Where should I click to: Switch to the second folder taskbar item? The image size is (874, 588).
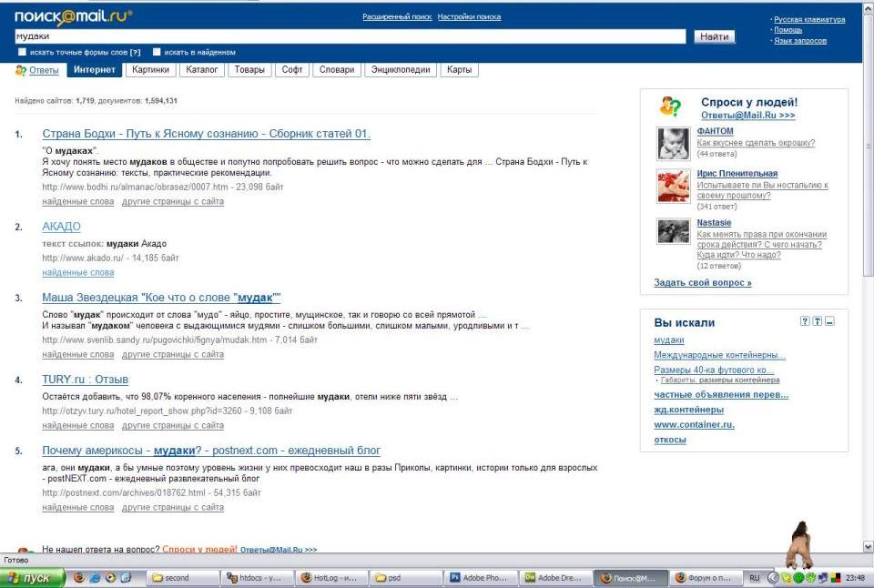pos(182,578)
